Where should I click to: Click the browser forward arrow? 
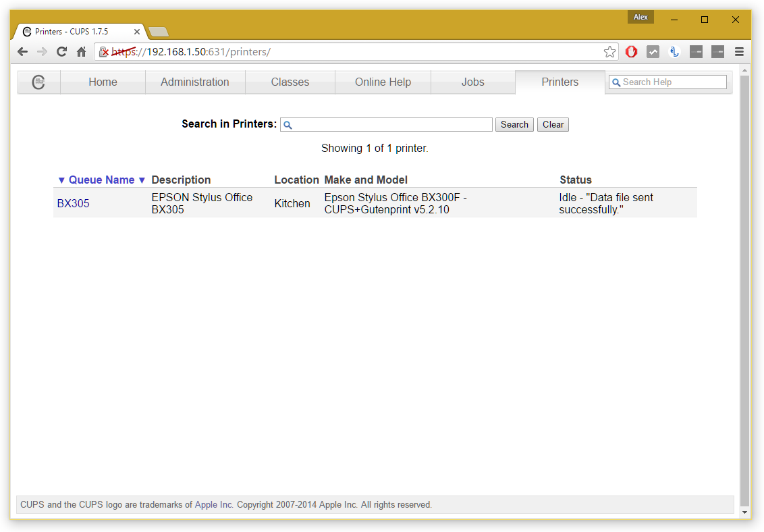[42, 51]
